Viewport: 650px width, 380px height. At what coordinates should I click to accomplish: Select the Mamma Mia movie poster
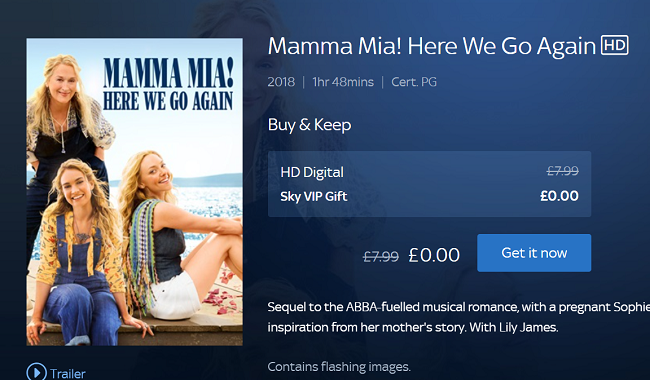pos(135,192)
